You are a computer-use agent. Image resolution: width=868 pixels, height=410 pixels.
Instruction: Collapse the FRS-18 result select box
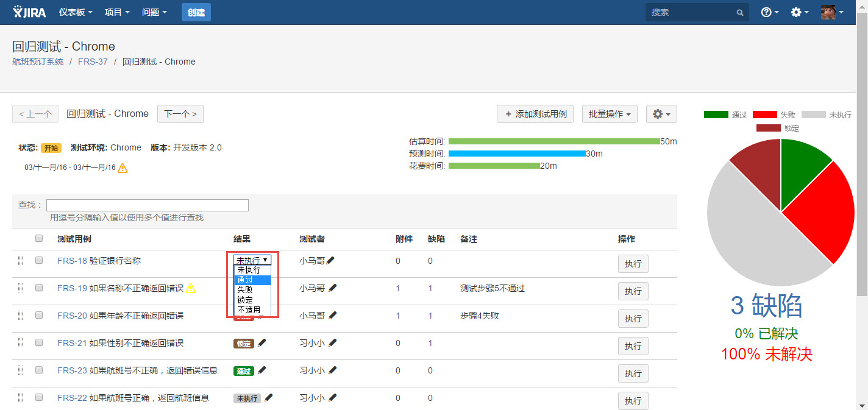(x=252, y=260)
